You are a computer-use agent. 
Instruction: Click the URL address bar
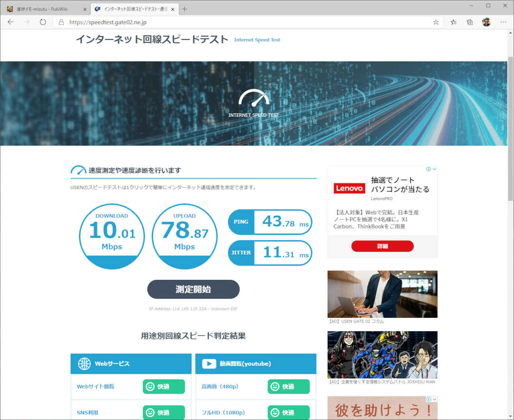coord(241,22)
